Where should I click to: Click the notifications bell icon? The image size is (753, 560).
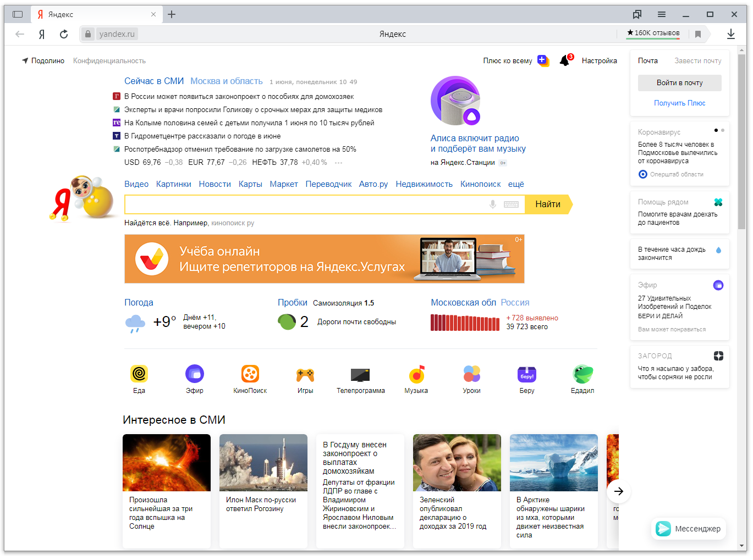[564, 60]
